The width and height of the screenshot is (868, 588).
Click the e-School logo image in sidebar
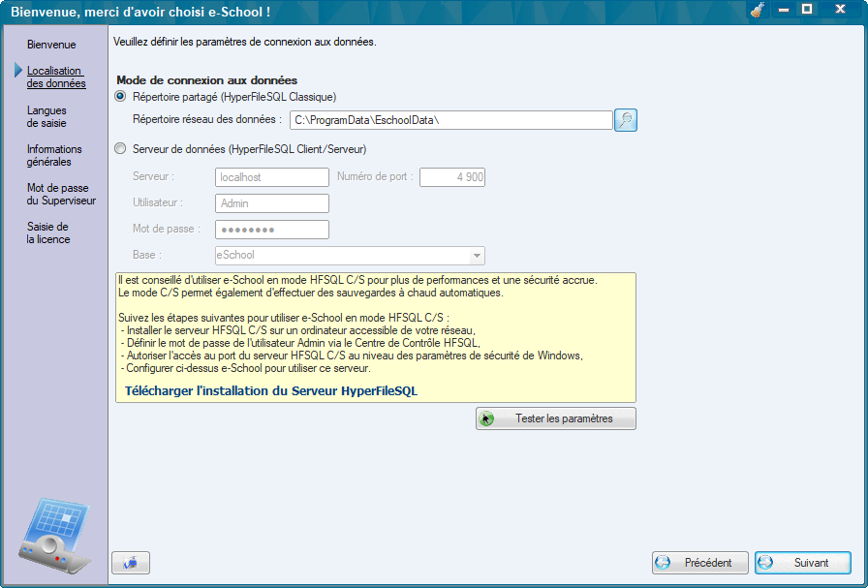(x=54, y=536)
